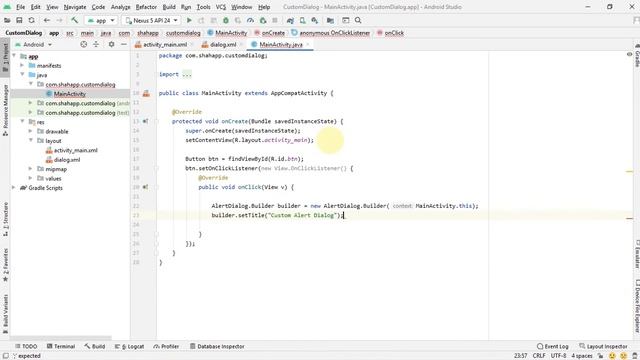Screen dimensions: 640x360
Task: Click the happy smiley feedback icon
Action: point(612,356)
